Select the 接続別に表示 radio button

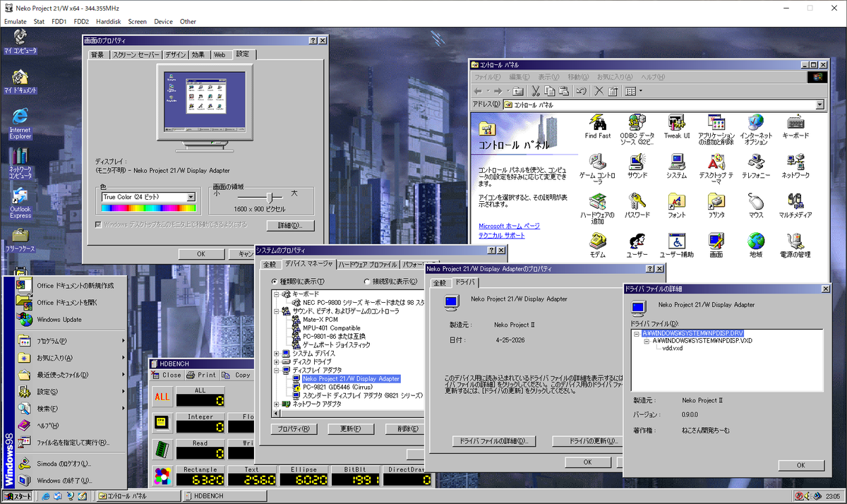[367, 281]
